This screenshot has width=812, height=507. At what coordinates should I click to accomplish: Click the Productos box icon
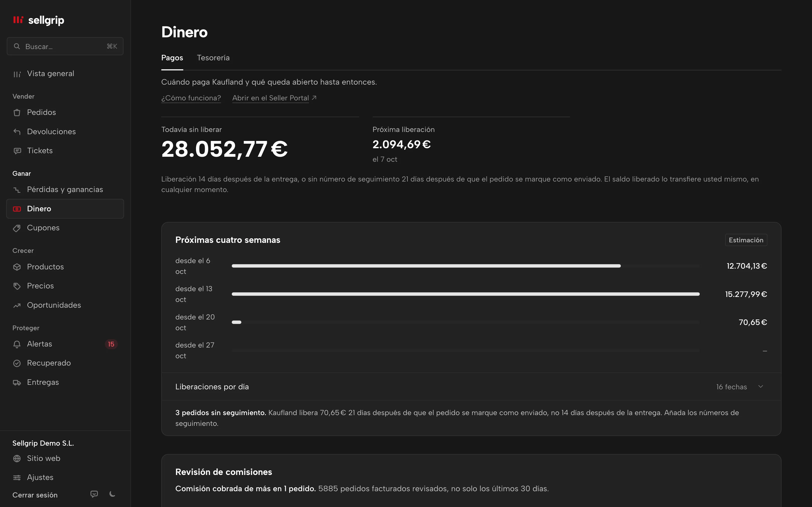[x=17, y=267]
